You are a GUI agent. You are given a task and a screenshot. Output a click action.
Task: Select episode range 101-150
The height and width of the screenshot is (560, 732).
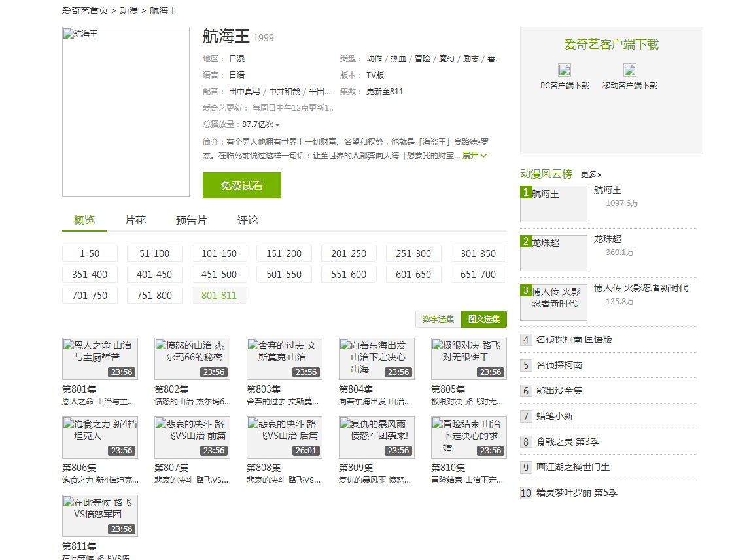click(219, 253)
